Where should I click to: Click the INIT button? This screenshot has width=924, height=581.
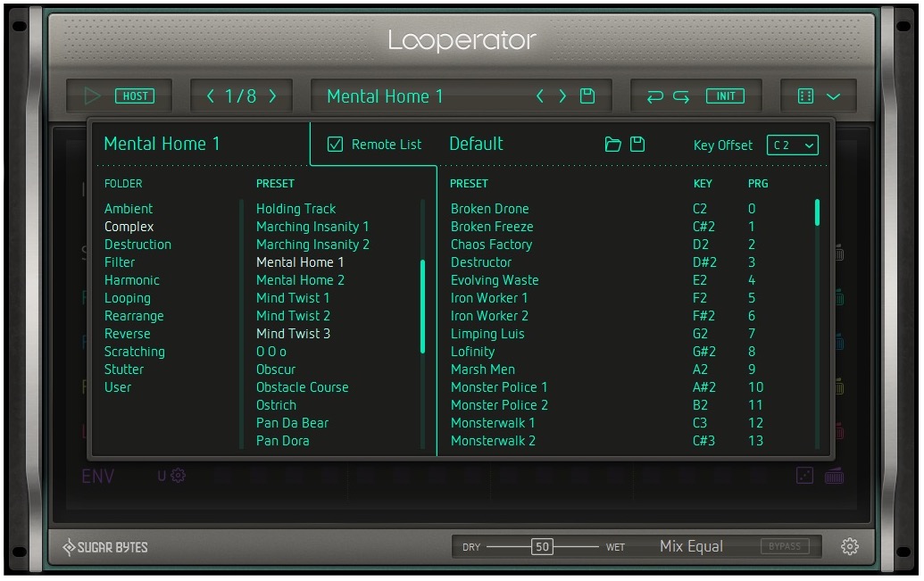pos(726,96)
